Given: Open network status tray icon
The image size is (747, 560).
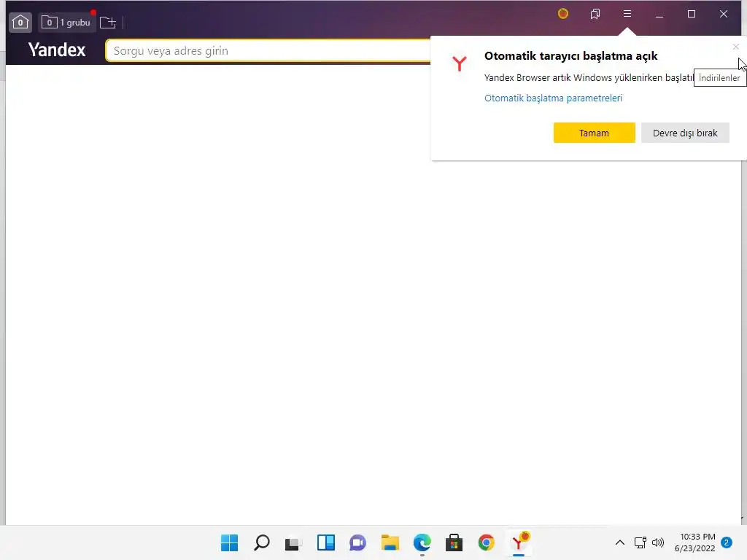Looking at the screenshot, I should tap(640, 542).
